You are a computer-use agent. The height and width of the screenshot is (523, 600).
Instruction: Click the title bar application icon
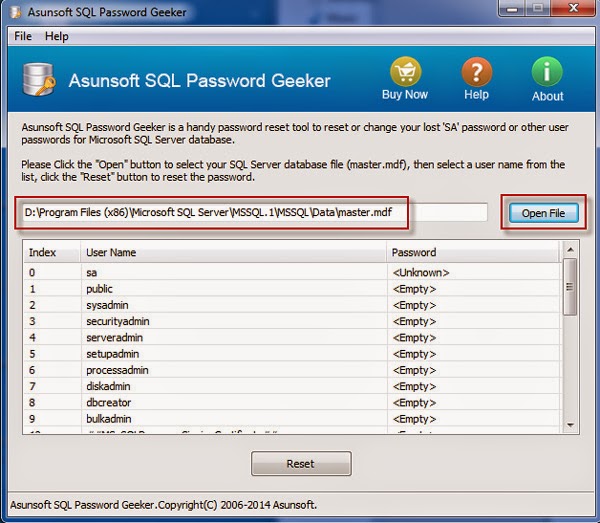click(16, 12)
